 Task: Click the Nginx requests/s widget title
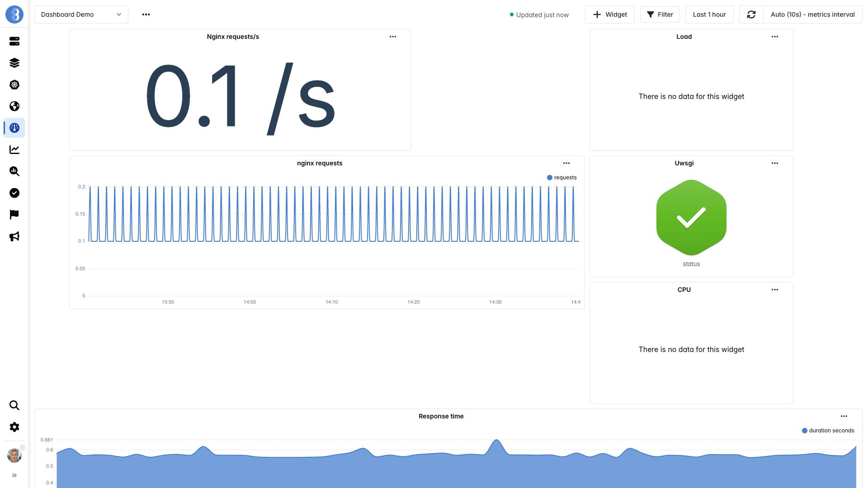[x=233, y=37]
